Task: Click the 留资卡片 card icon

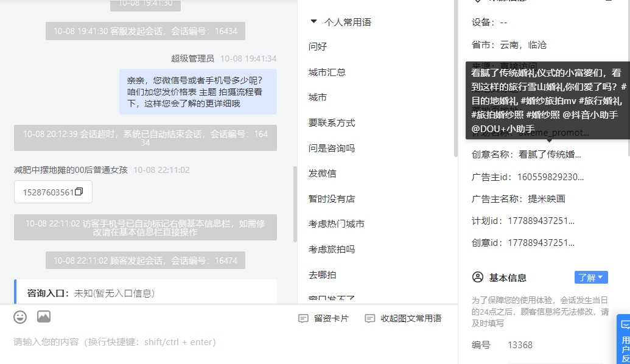Action: tap(303, 318)
